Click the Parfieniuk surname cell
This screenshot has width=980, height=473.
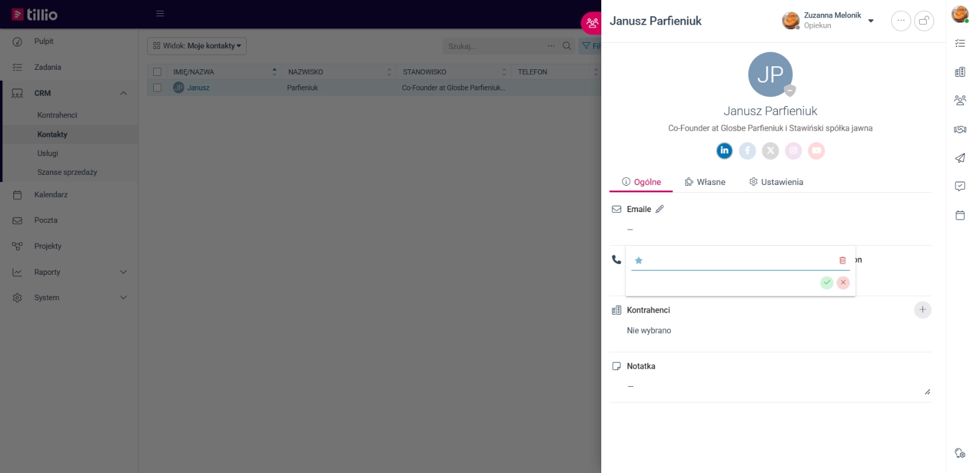click(303, 88)
